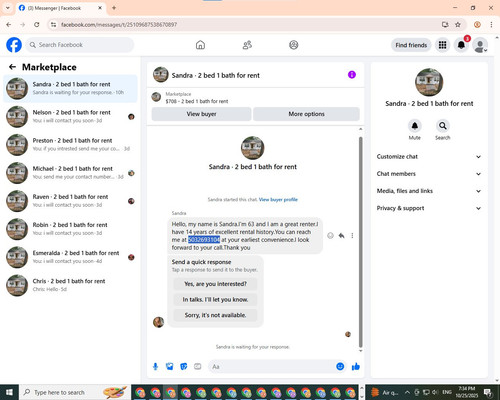Reply to Sandra's message using arrow icon

click(x=341, y=236)
